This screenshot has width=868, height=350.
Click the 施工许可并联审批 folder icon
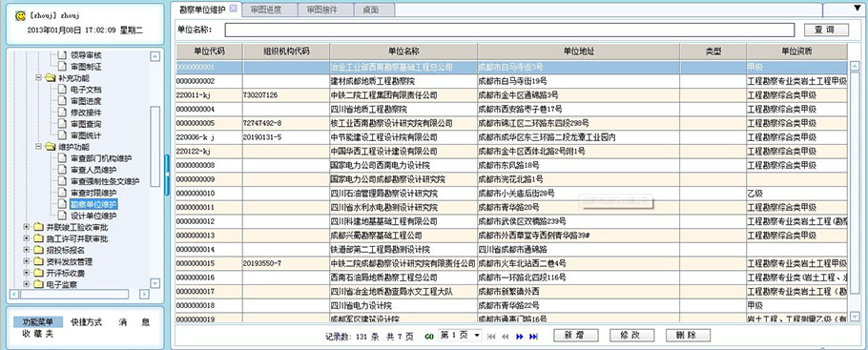point(38,239)
